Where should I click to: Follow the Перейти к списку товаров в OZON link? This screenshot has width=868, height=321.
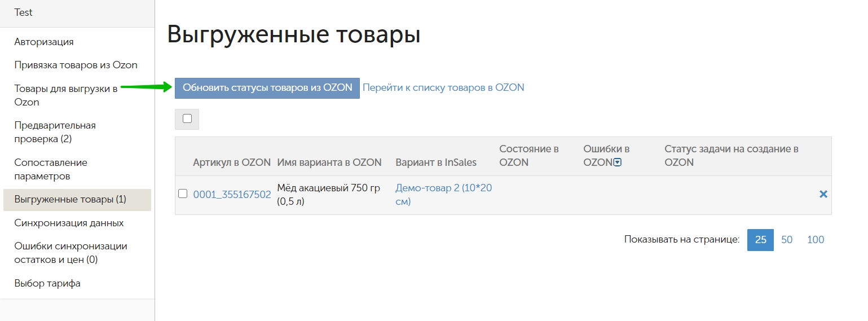pyautogui.click(x=443, y=87)
